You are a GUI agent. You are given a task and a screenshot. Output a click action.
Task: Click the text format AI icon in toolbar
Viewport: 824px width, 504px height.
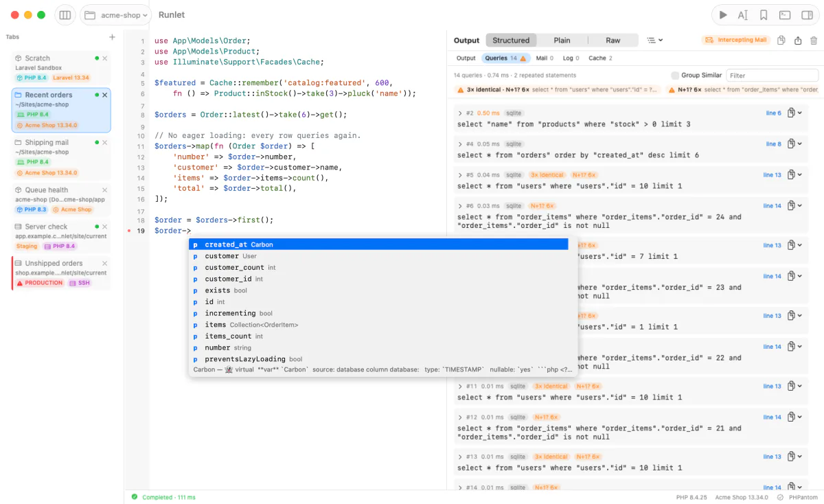point(743,14)
